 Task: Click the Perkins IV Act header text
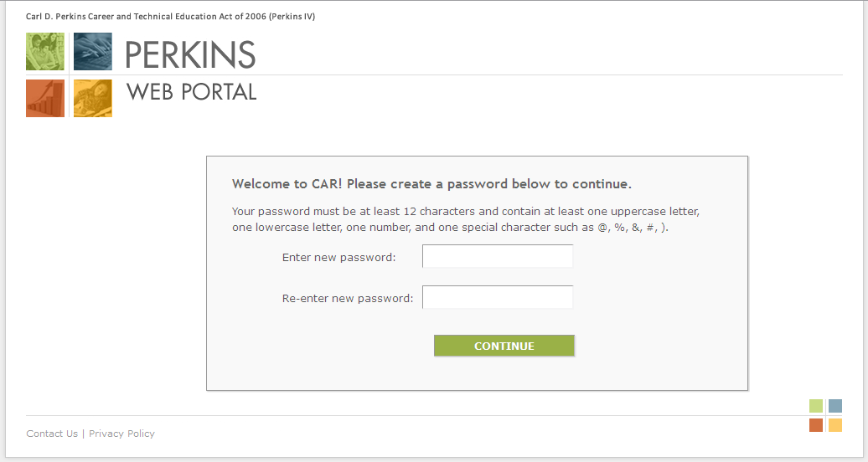pos(171,17)
